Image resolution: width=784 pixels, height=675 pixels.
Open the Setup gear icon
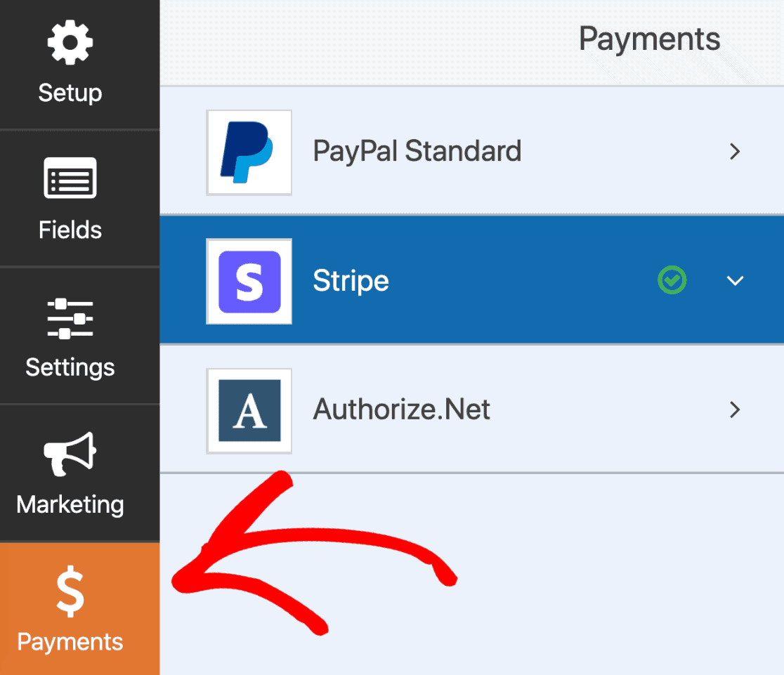pos(70,43)
